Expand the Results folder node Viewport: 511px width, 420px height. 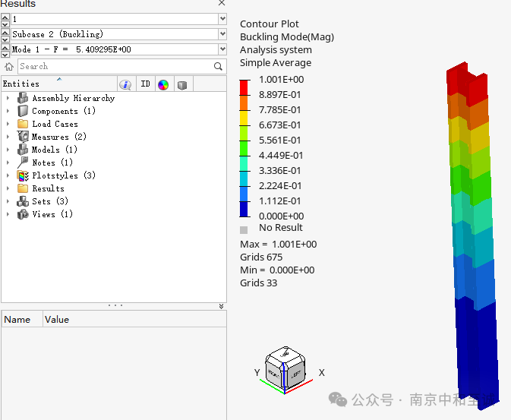pos(8,188)
